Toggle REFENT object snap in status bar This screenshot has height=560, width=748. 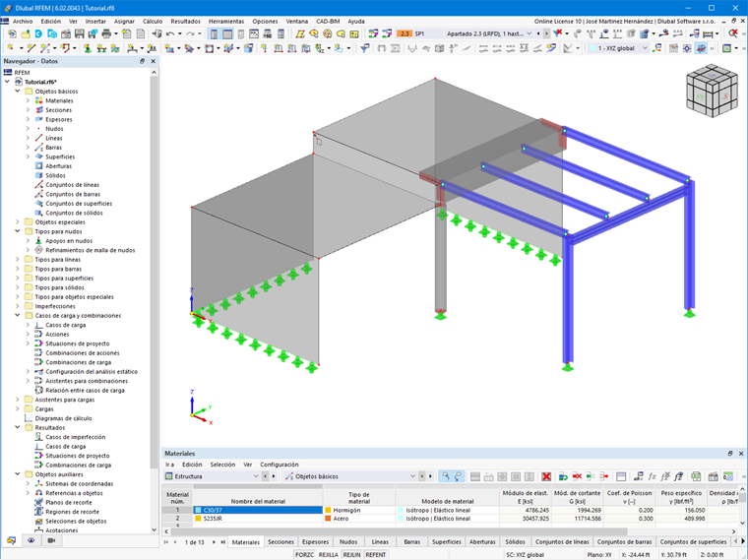[x=376, y=555]
